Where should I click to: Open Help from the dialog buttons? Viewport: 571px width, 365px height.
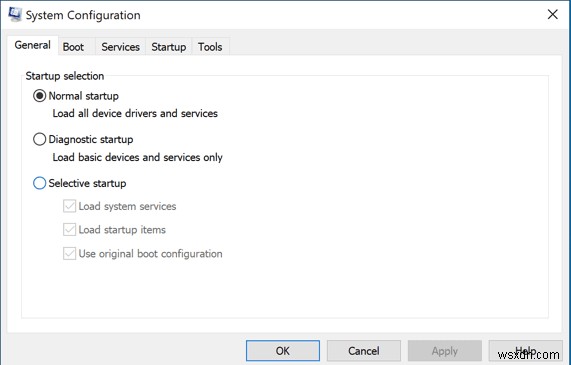[525, 351]
